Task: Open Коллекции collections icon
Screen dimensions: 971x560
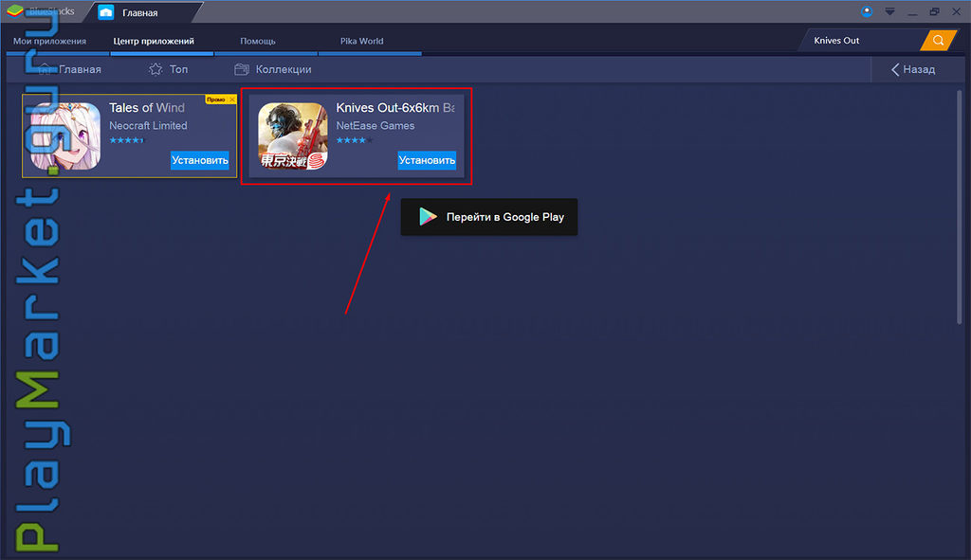Action: point(242,69)
